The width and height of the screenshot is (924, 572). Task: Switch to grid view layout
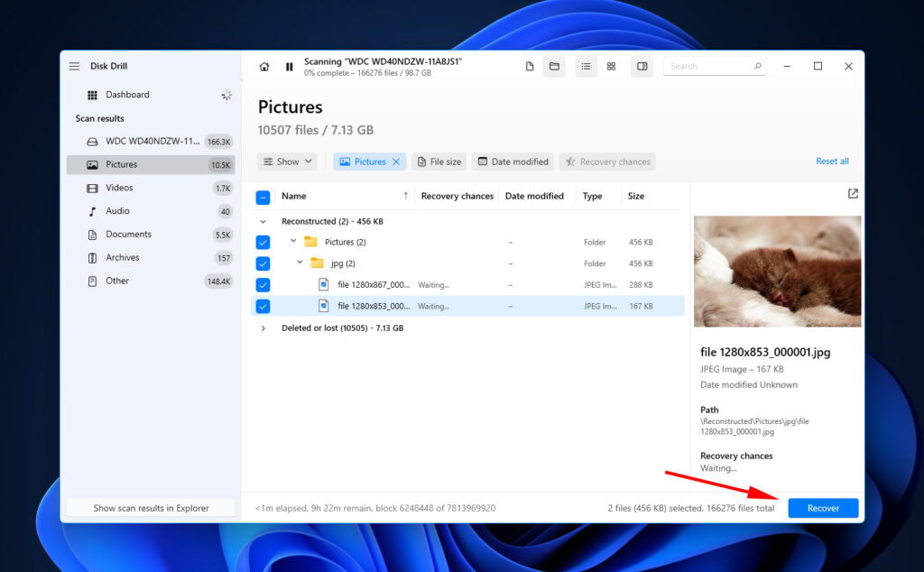[611, 66]
